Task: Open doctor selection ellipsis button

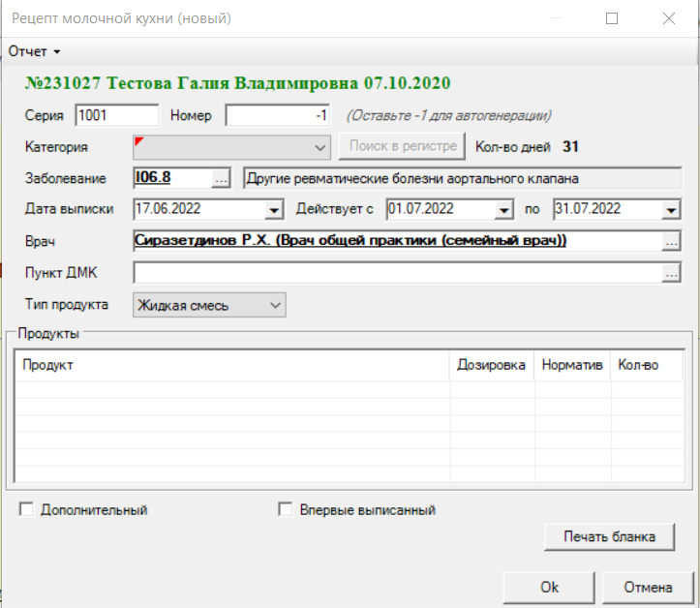Action: (x=671, y=241)
